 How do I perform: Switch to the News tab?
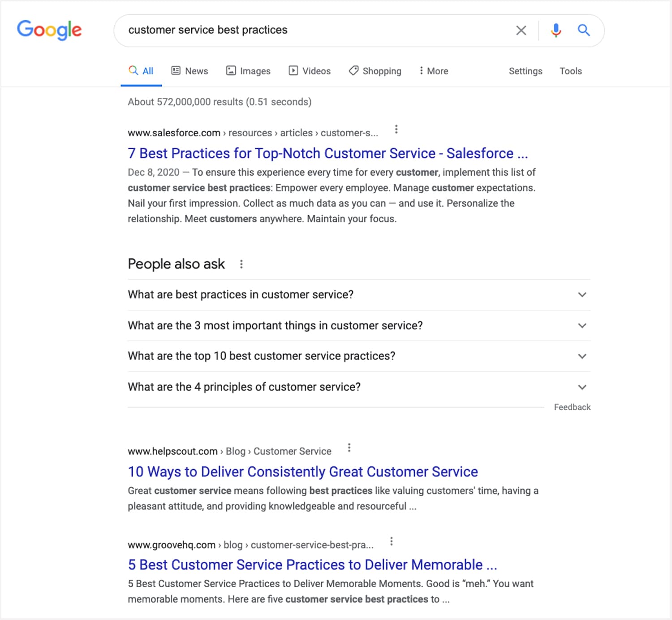(190, 71)
